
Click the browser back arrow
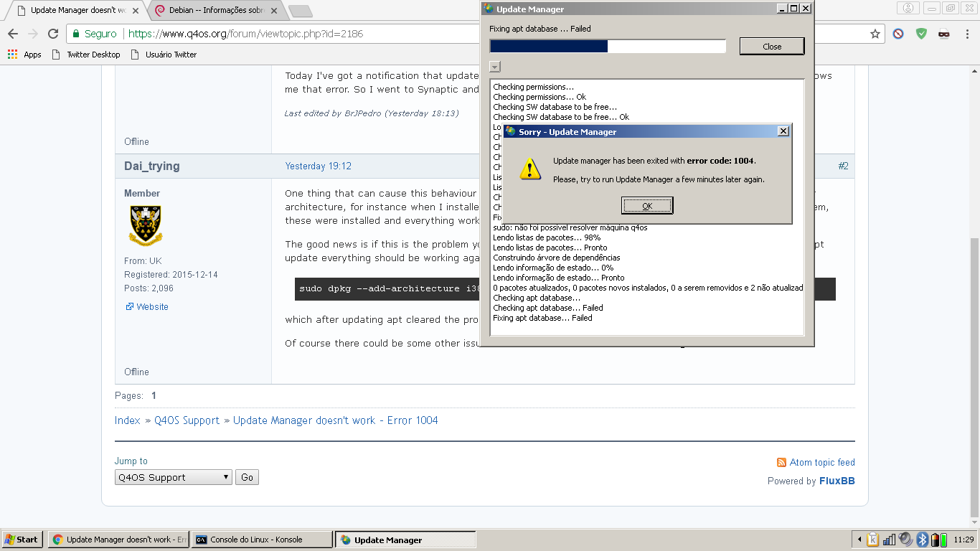(13, 34)
